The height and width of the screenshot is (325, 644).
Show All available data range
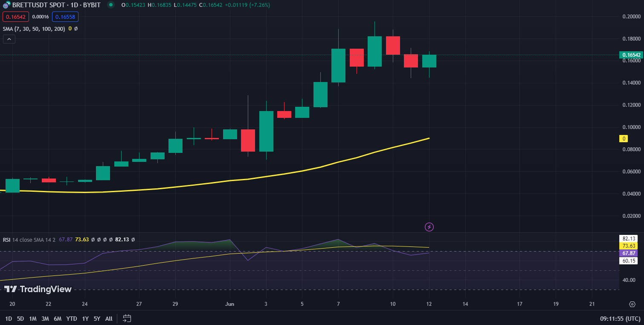click(x=109, y=318)
